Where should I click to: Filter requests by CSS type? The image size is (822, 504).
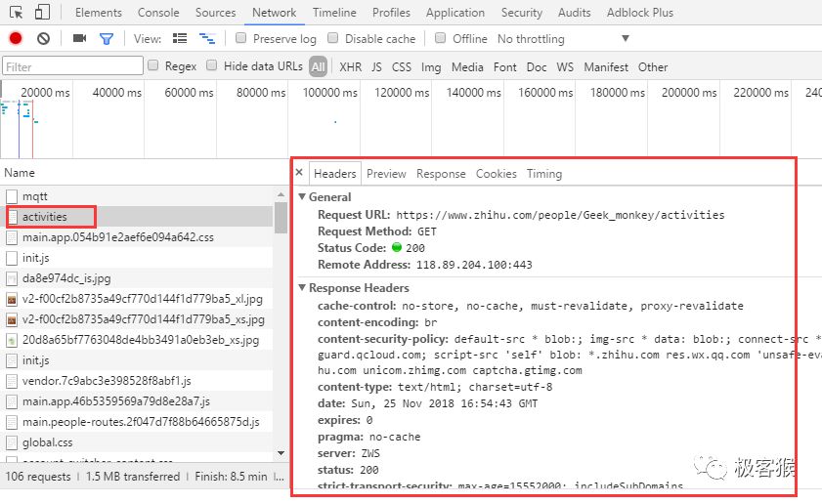(402, 67)
